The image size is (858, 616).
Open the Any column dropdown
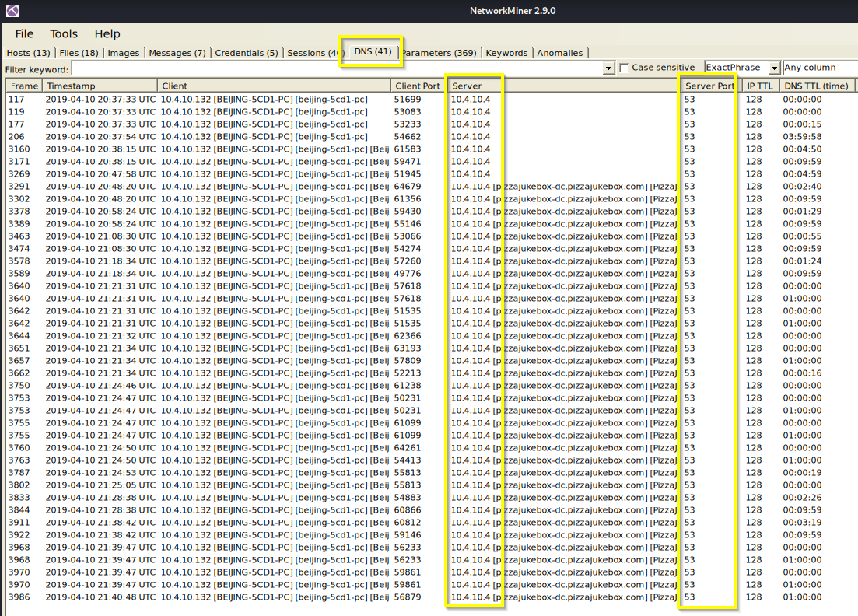click(x=818, y=68)
